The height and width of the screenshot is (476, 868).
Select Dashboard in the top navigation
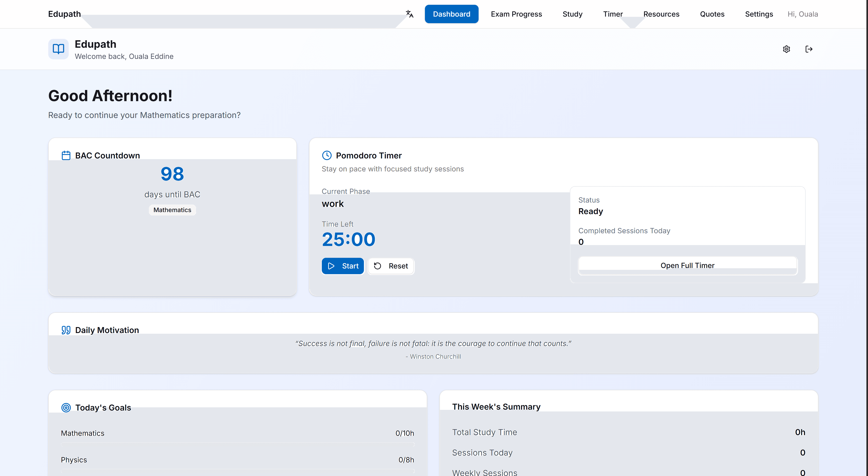click(452, 14)
